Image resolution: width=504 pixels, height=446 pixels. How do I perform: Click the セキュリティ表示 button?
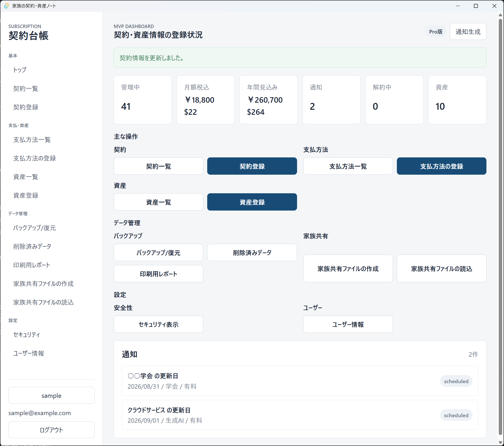coord(158,324)
